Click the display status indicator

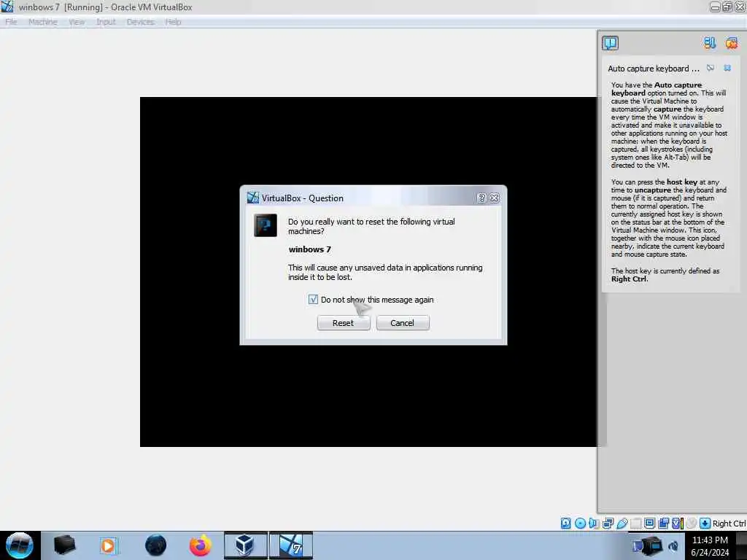(649, 524)
